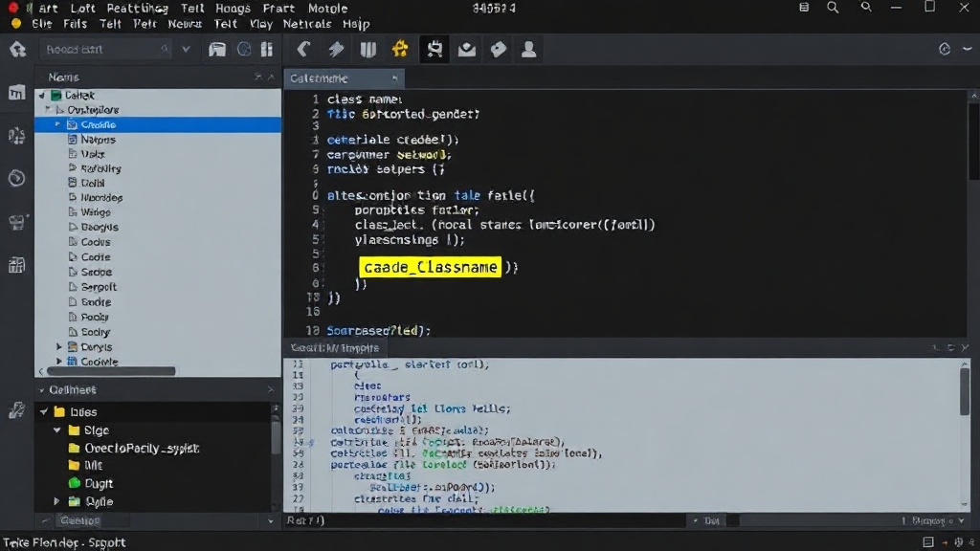Click the pause-style columns toolbar icon
The height and width of the screenshot is (551, 980).
tap(368, 50)
